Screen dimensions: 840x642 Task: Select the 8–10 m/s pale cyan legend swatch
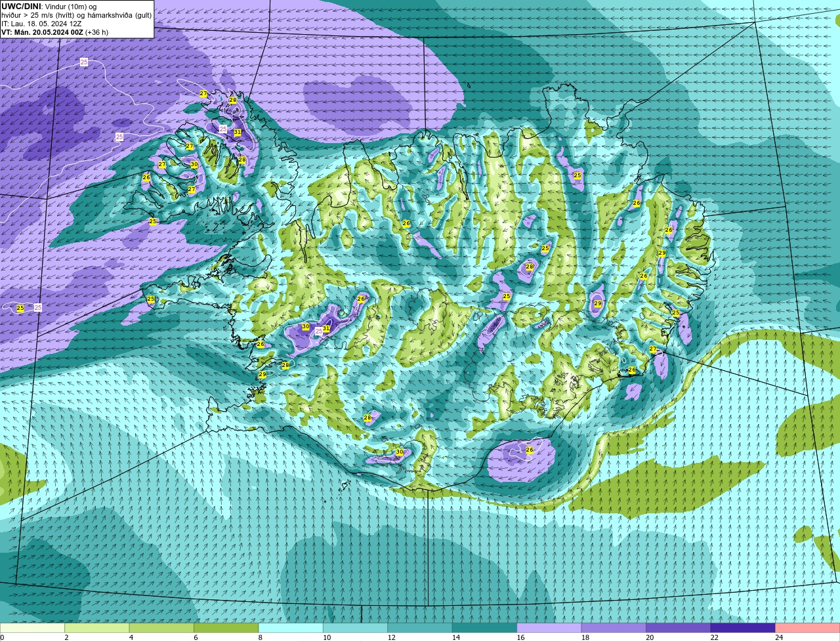pos(291,628)
